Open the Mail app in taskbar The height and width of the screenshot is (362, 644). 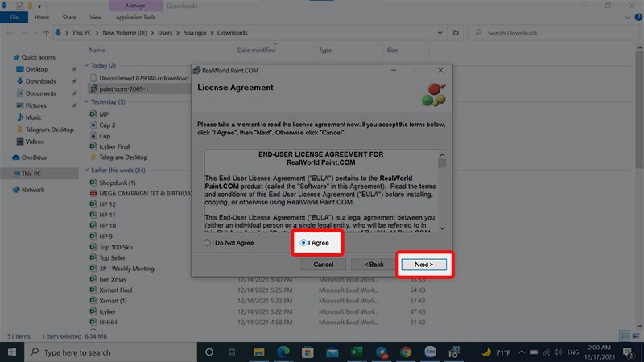point(332,352)
